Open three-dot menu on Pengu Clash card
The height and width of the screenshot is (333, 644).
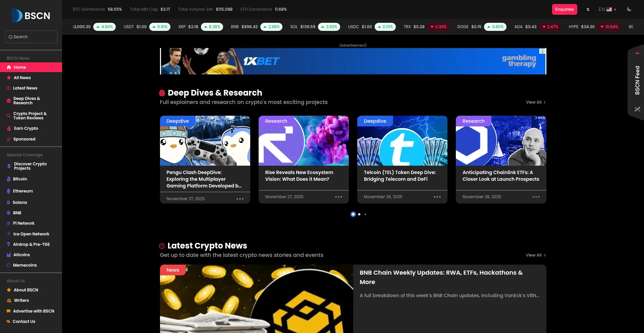pyautogui.click(x=240, y=199)
